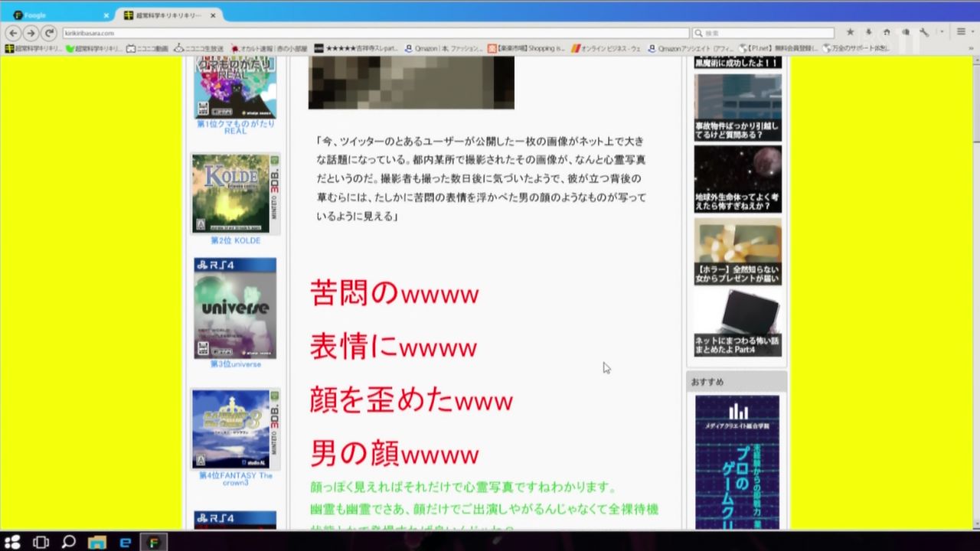
Task: Open the 地球外生命体 article thumbnail
Action: point(738,179)
